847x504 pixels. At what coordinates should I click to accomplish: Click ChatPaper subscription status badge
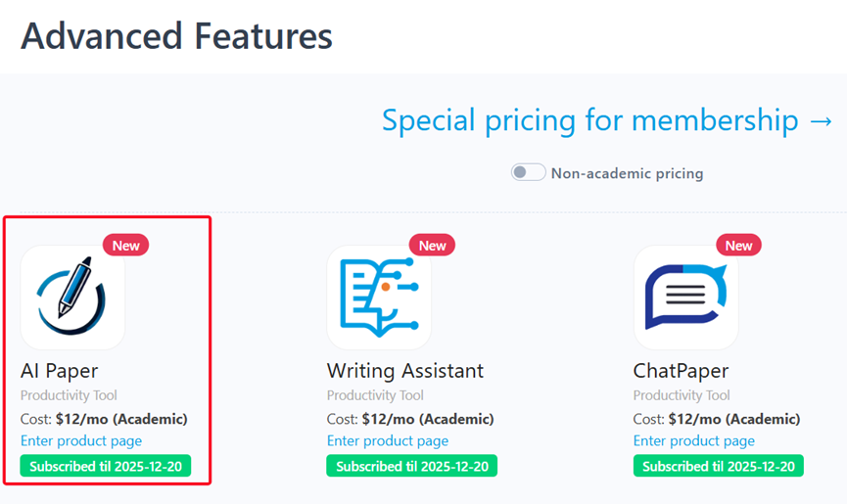(x=719, y=466)
